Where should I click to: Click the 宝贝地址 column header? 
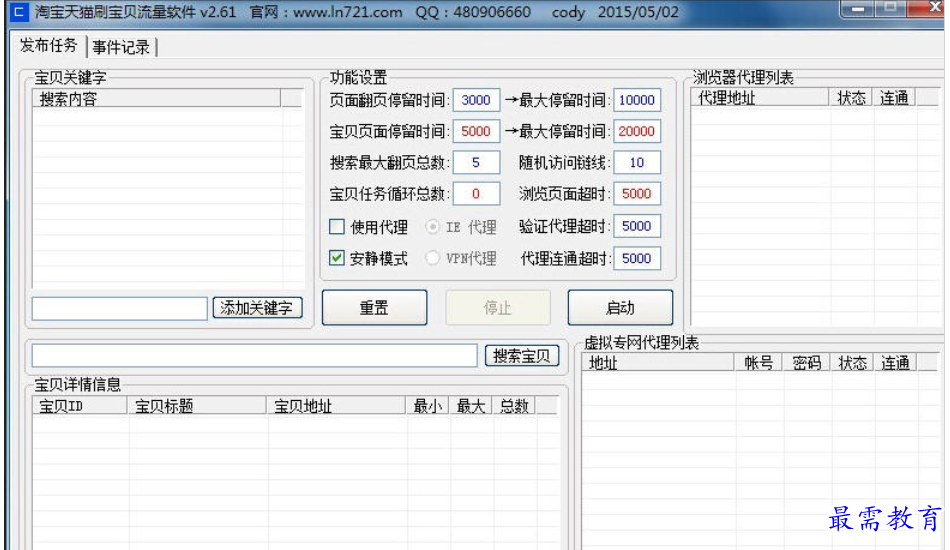(336, 406)
